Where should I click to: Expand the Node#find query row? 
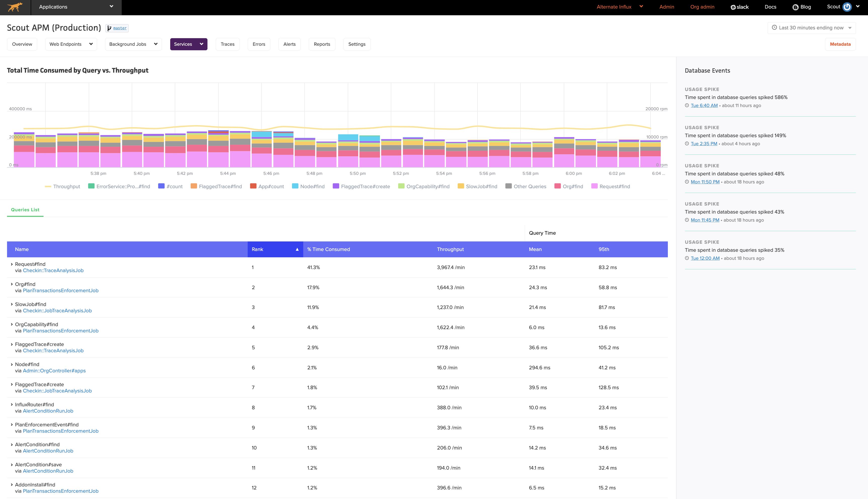point(12,364)
